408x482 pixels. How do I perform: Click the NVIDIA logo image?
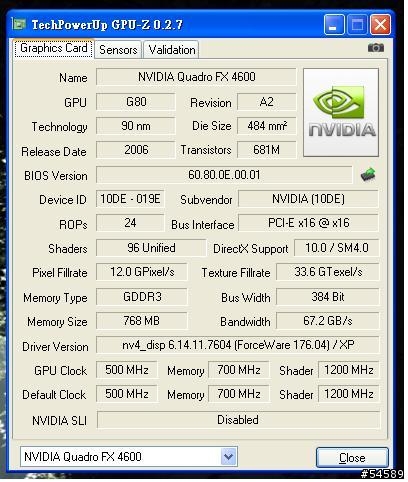click(341, 112)
